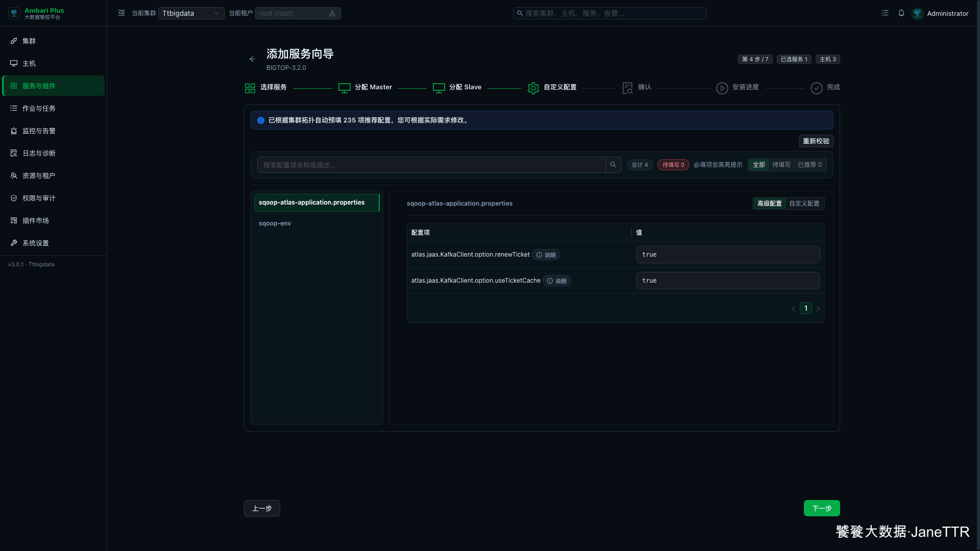
Task: Open 系统设置 in the sidebar
Action: [x=53, y=243]
